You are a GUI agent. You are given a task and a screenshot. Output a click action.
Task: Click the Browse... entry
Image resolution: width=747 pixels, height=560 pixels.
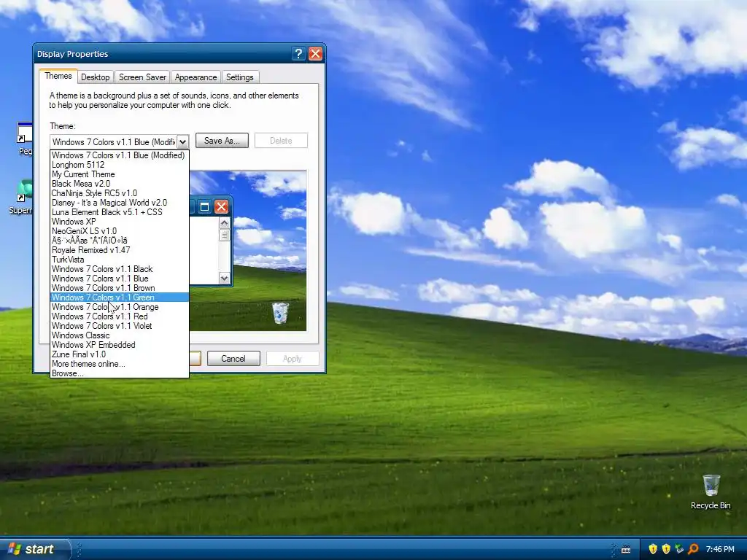(x=120, y=373)
